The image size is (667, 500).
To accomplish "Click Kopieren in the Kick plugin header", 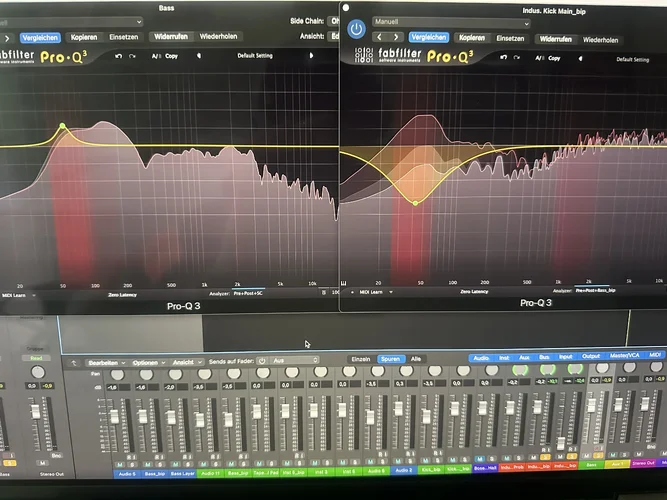I will pyautogui.click(x=471, y=37).
